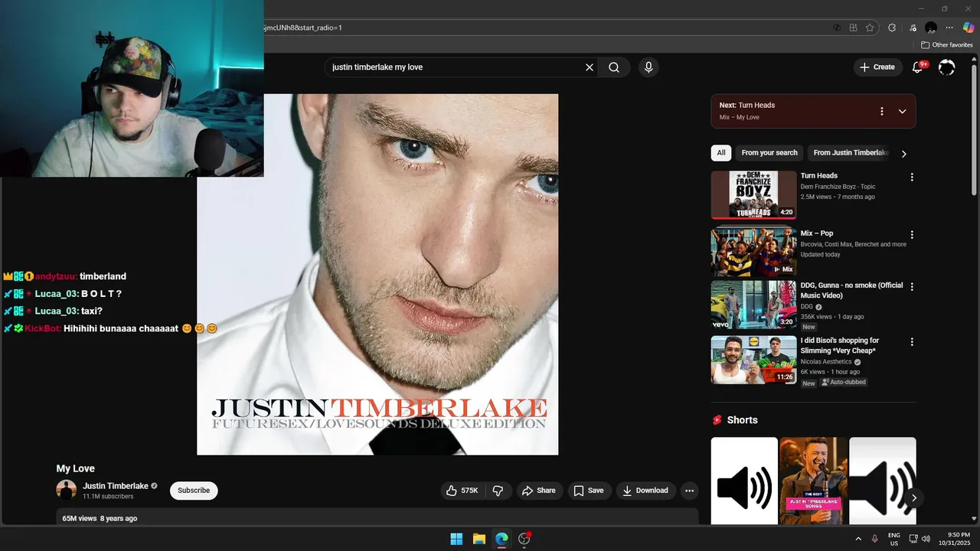Click "65M views 8 years ago" description
Viewport: 980px width, 551px height.
100,519
